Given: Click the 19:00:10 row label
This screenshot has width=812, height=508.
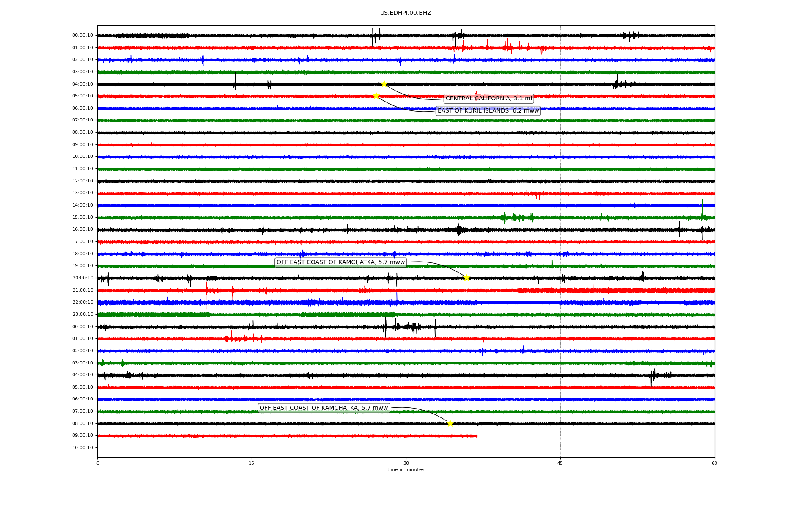Looking at the screenshot, I should tap(82, 266).
